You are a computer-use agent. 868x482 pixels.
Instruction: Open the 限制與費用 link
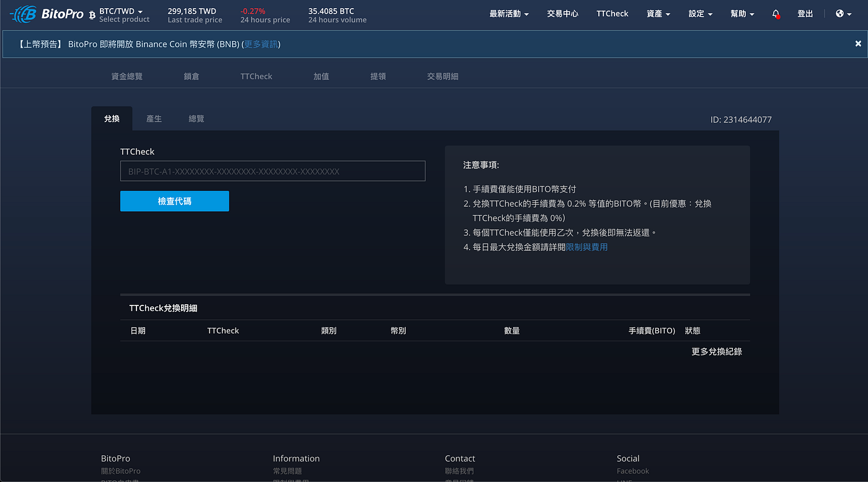(x=587, y=247)
